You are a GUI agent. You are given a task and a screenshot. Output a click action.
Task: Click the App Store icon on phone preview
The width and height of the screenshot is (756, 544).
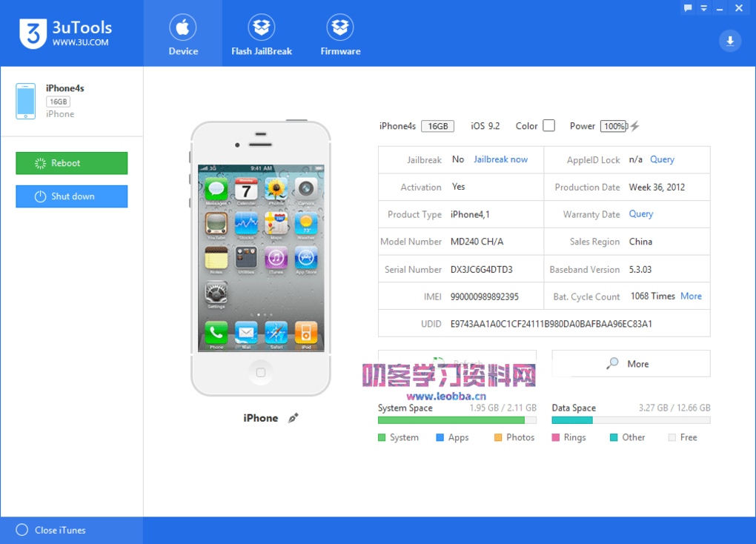click(305, 258)
